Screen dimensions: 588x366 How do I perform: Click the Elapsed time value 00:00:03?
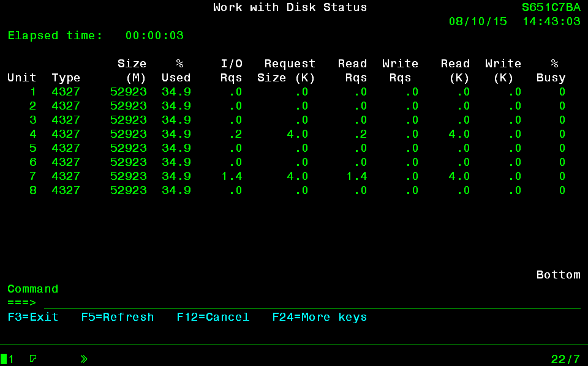[x=154, y=35]
